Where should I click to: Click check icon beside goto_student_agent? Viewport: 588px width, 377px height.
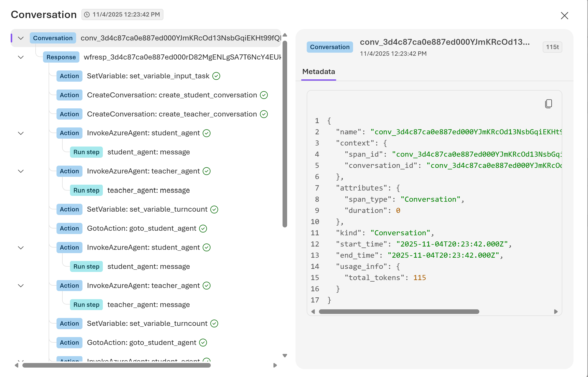point(202,228)
